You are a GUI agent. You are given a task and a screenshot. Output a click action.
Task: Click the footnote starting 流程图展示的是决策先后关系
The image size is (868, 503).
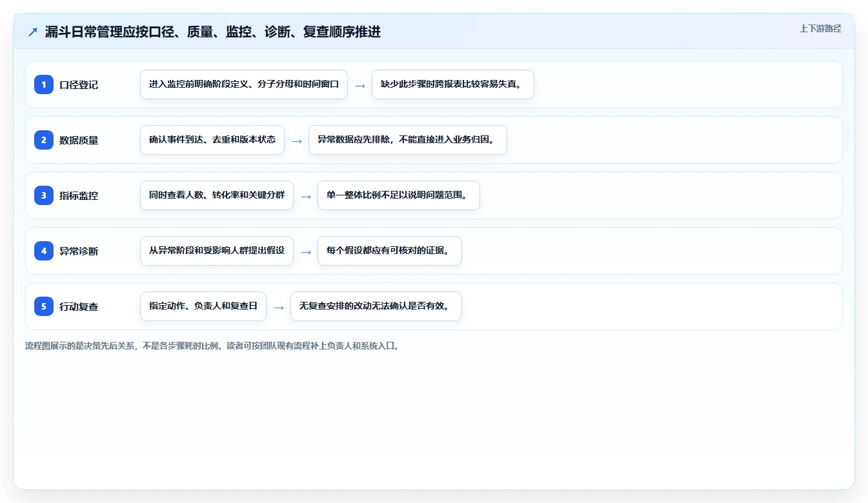pos(212,346)
